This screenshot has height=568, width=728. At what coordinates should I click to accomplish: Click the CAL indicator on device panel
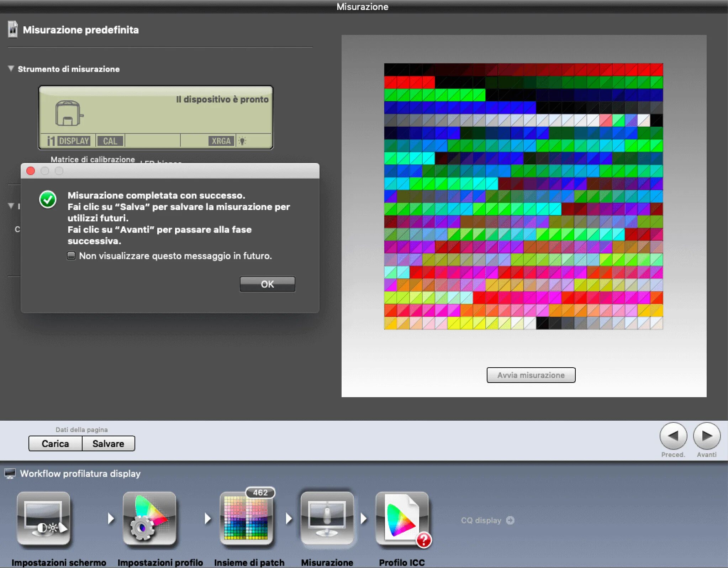pyautogui.click(x=110, y=141)
